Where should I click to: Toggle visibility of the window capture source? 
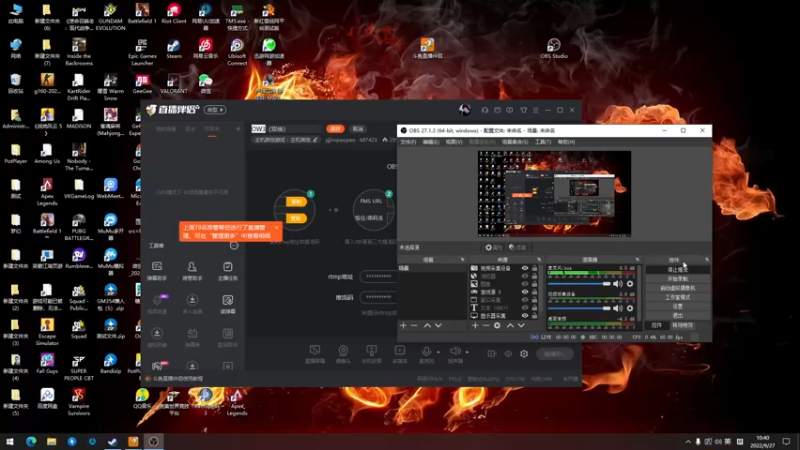pos(524,299)
